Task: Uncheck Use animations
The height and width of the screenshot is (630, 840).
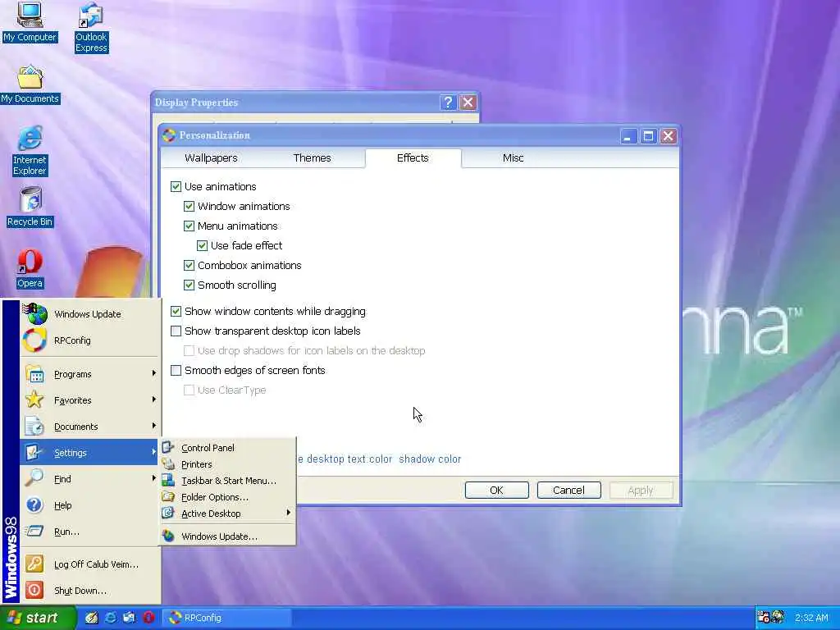Action: point(176,186)
